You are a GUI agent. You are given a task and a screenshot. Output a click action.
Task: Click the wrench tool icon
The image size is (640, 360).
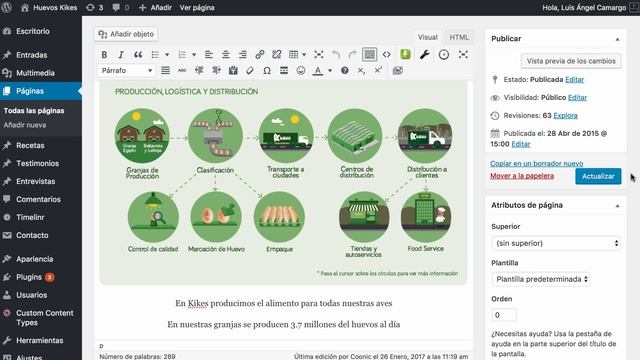click(424, 54)
